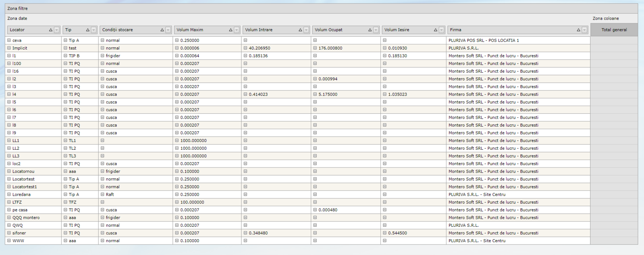Collapse the ceva locator row
This screenshot has width=644, height=255.
9,40
